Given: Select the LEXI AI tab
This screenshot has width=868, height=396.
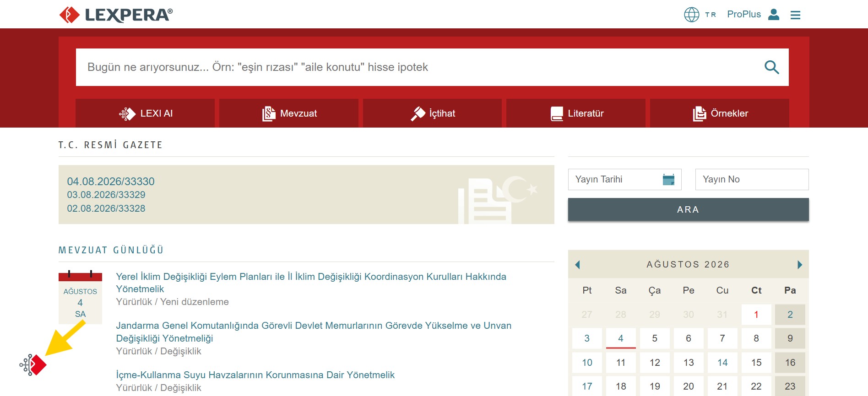Looking at the screenshot, I should (x=145, y=113).
